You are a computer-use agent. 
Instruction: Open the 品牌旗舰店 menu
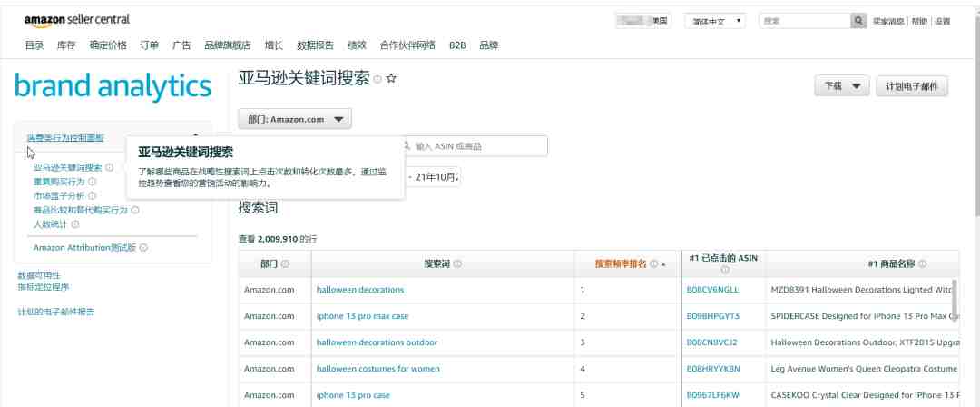[x=228, y=45]
